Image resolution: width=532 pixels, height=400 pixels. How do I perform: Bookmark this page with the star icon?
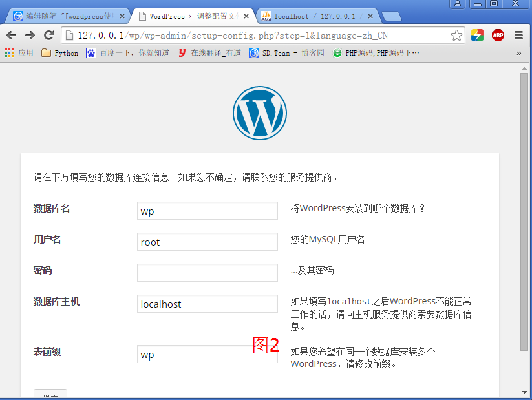coord(456,36)
